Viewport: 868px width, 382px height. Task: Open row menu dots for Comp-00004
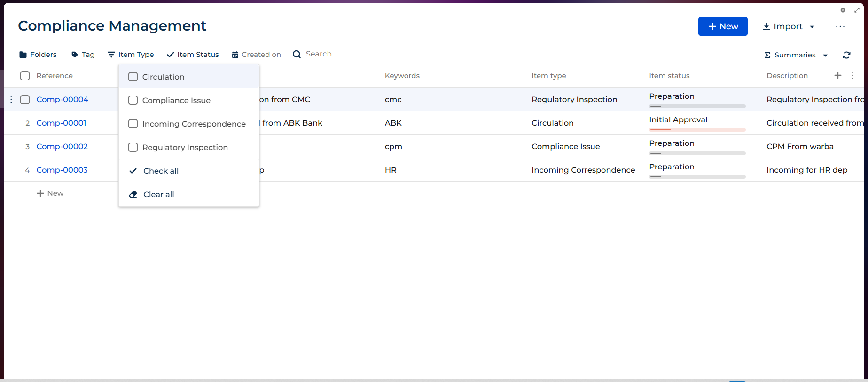(x=11, y=99)
